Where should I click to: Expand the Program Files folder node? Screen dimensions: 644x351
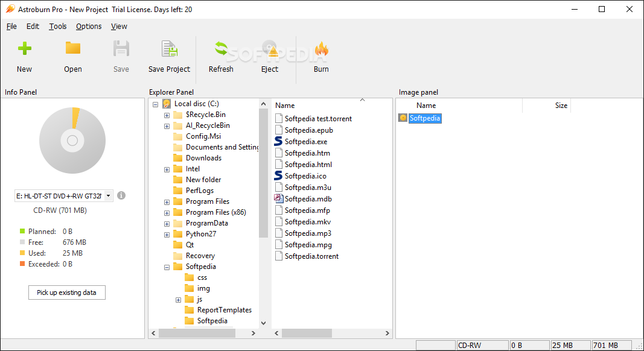(167, 202)
